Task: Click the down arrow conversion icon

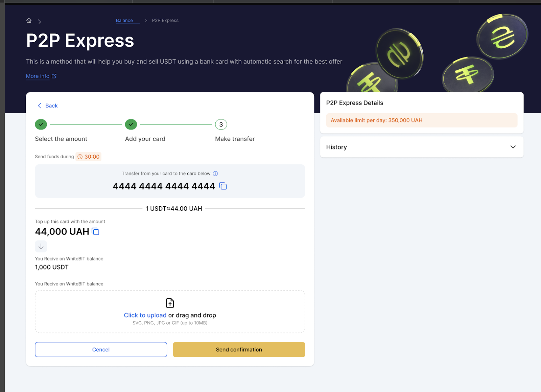Action: (41, 246)
